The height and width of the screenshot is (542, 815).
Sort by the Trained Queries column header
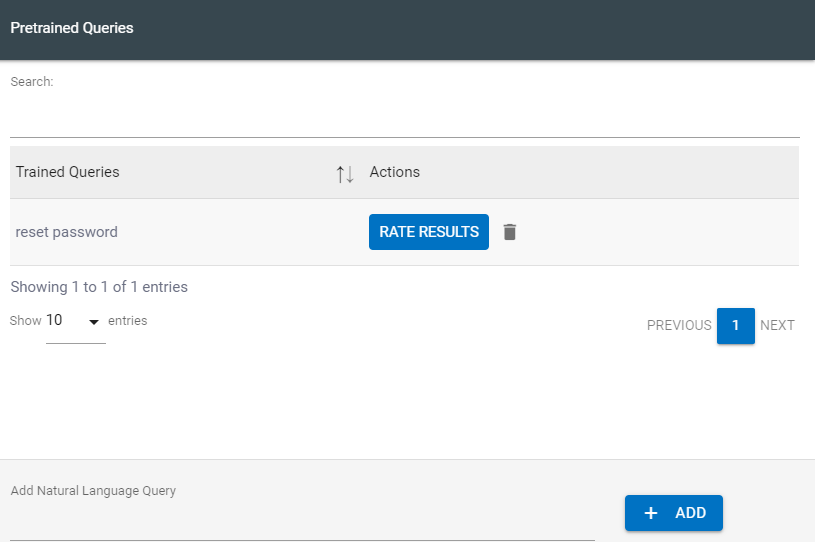click(x=68, y=172)
